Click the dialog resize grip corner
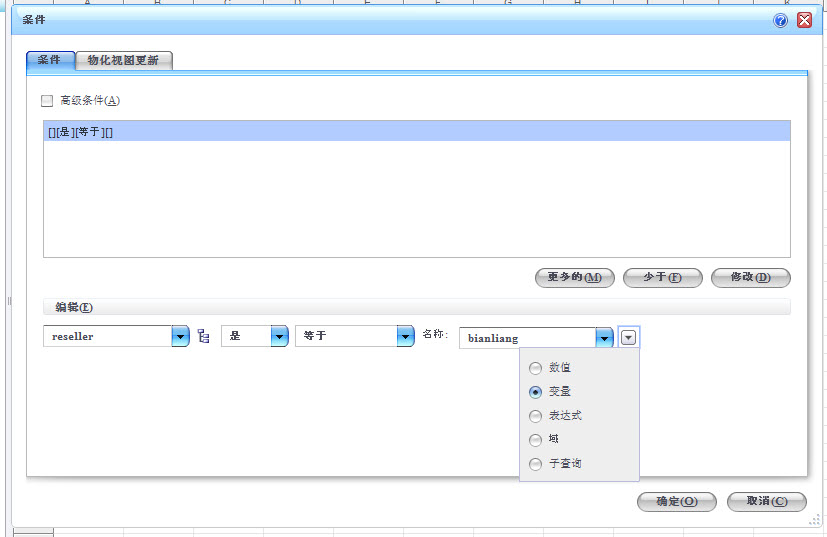 815,521
